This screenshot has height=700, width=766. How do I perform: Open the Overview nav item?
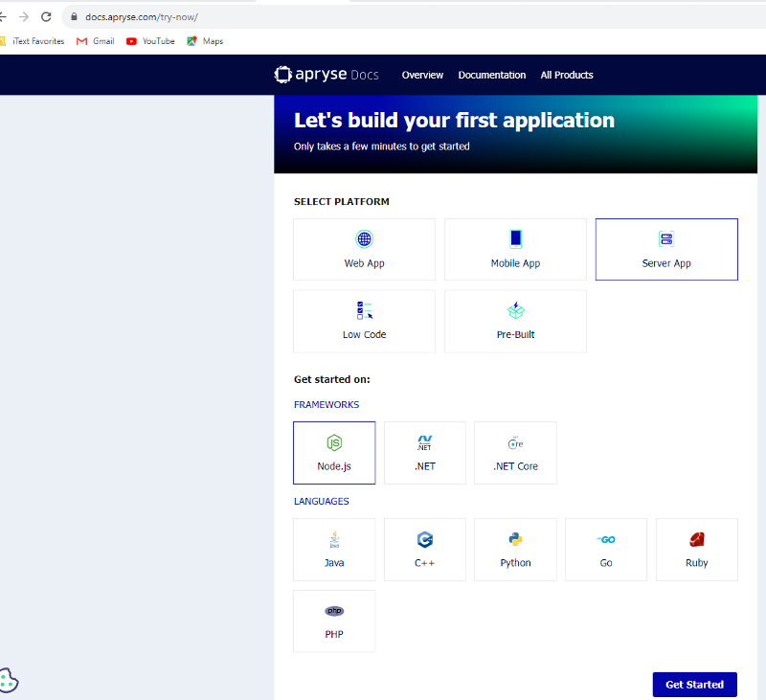[422, 75]
